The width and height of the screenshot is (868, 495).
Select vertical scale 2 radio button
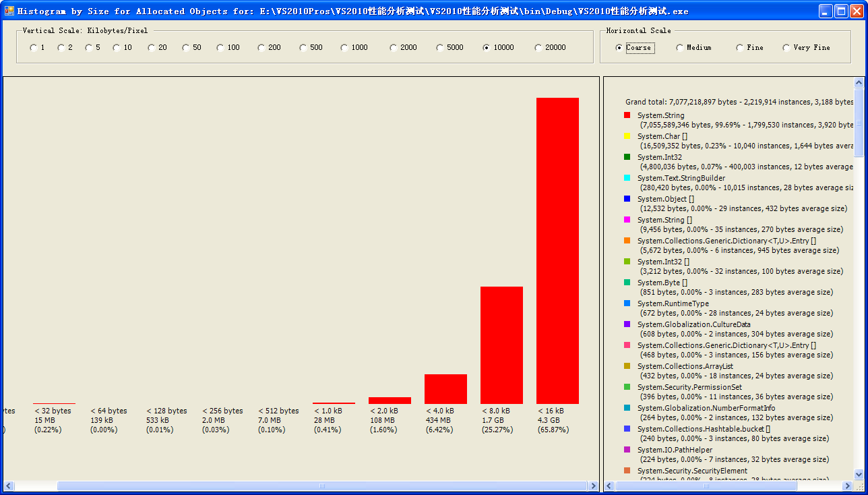(x=65, y=48)
